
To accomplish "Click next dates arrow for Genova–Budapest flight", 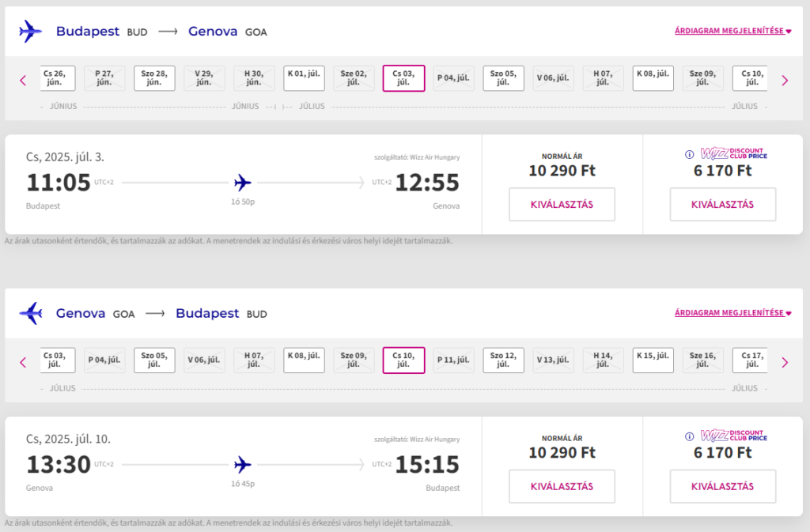I will coord(785,362).
